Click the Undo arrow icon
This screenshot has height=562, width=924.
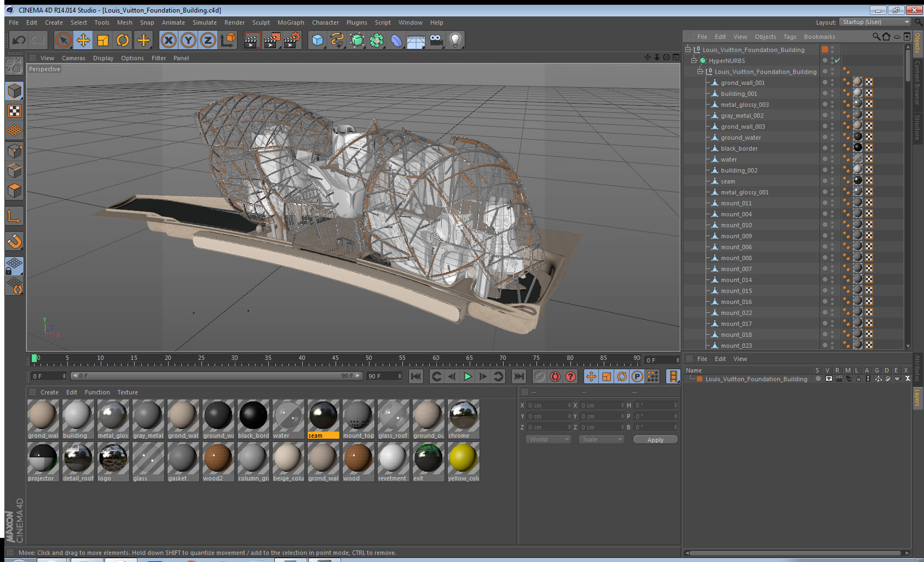pos(19,40)
